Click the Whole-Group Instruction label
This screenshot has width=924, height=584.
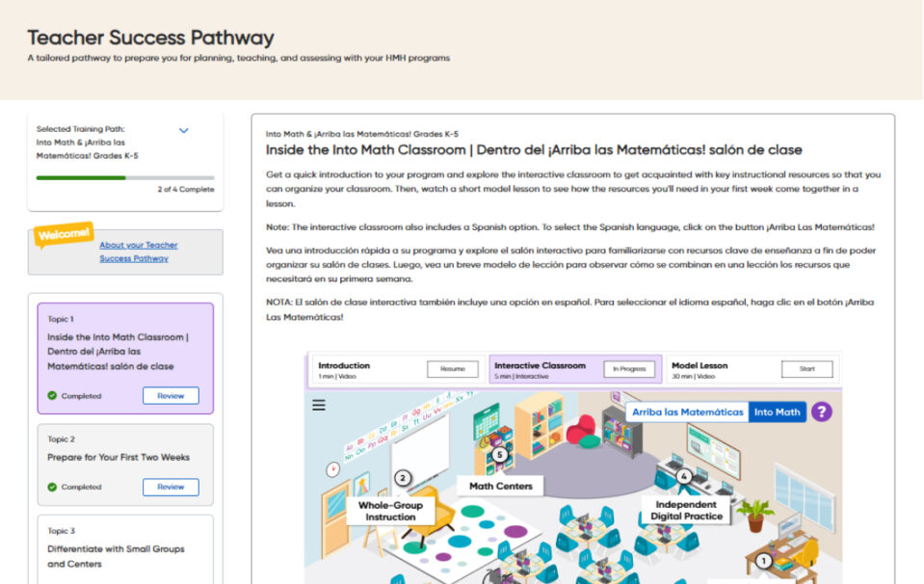pyautogui.click(x=390, y=511)
